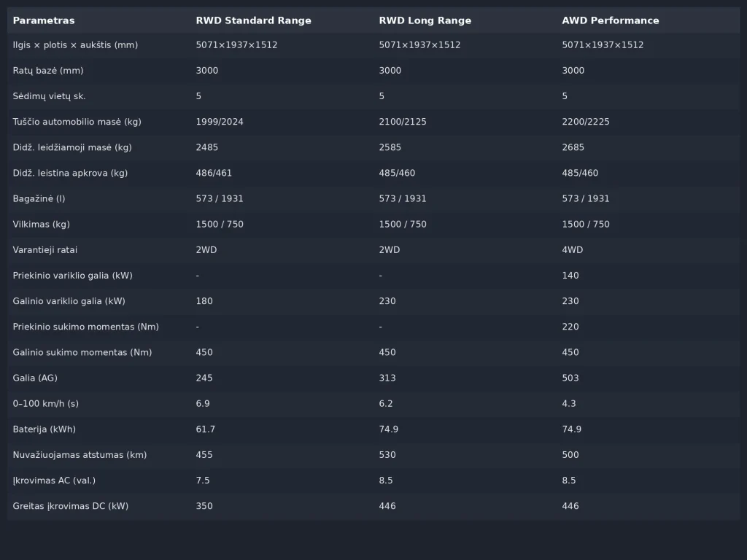Click the 350 DC fast charging value
Viewport: 747px width, 560px height.
pos(204,506)
